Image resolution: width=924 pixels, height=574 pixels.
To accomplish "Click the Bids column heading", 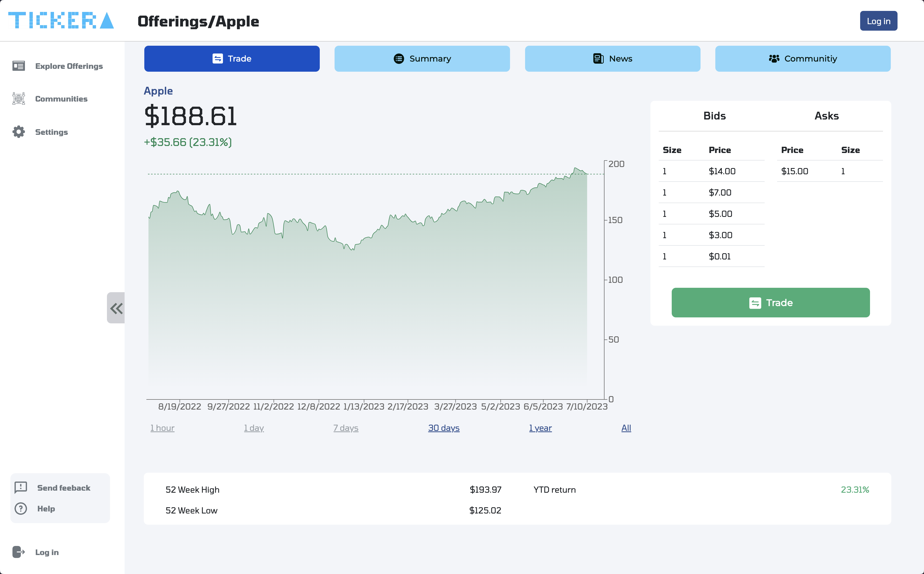I will (715, 116).
